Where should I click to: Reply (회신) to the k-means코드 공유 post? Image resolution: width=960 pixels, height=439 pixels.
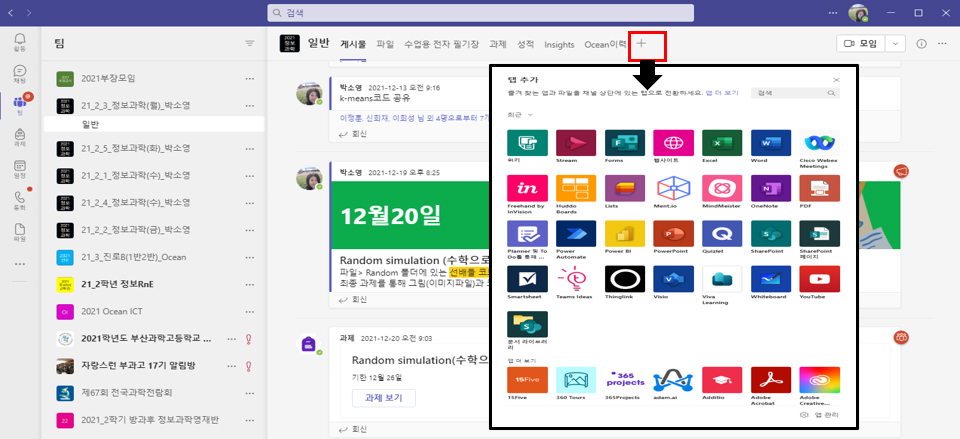point(352,134)
